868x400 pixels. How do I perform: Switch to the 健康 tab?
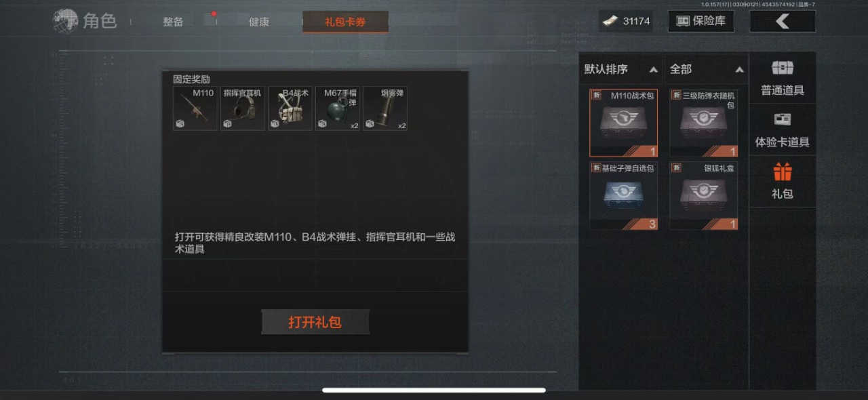[x=259, y=22]
